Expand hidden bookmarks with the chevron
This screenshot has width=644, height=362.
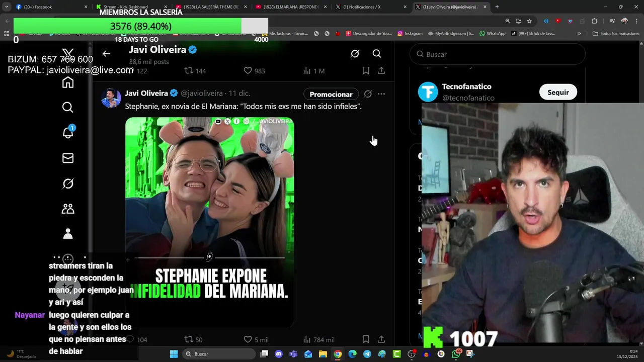click(x=579, y=34)
